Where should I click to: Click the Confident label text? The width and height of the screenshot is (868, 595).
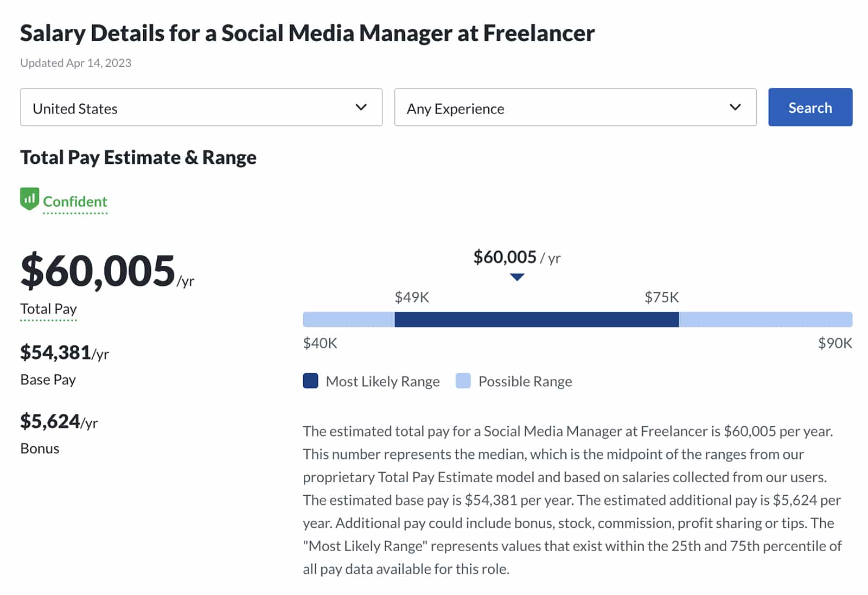pos(75,202)
